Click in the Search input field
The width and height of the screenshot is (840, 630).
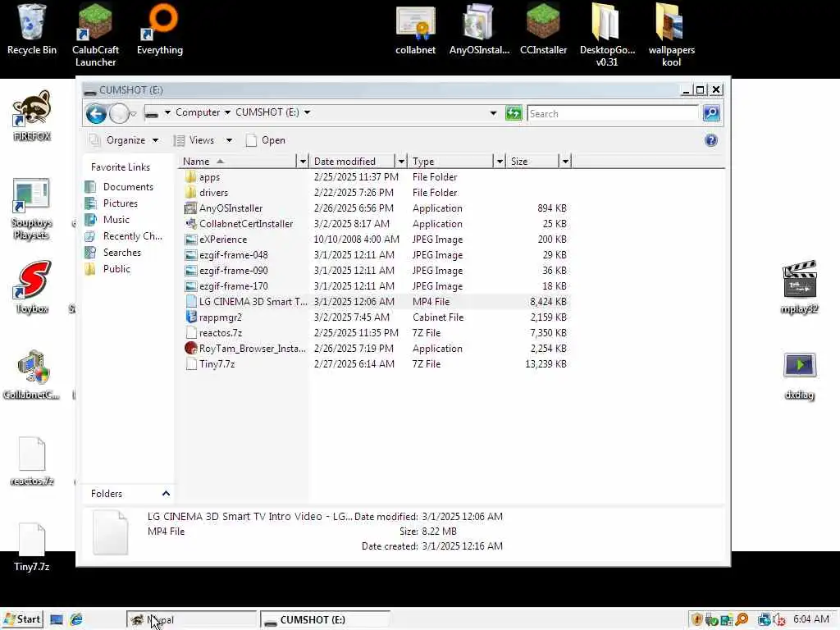coord(613,113)
